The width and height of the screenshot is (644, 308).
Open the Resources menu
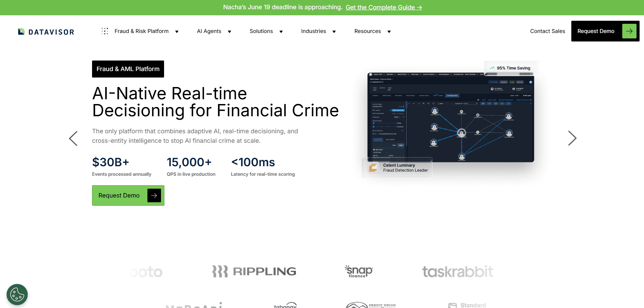click(368, 31)
